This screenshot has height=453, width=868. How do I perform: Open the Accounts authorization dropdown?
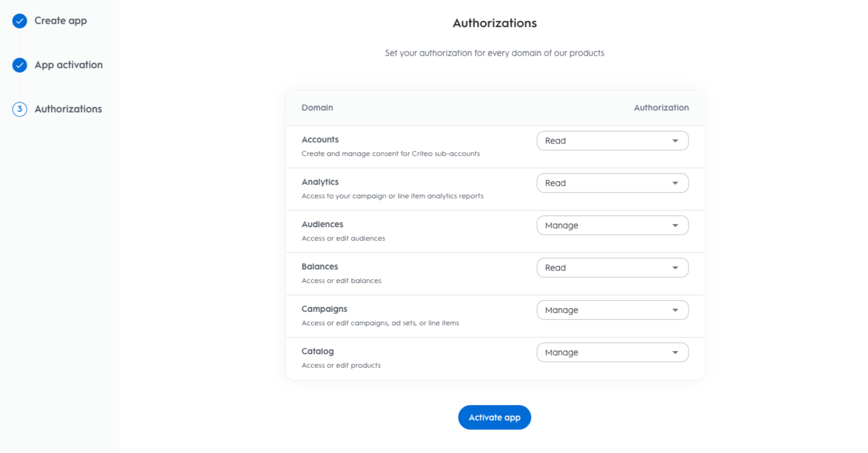[x=612, y=141]
